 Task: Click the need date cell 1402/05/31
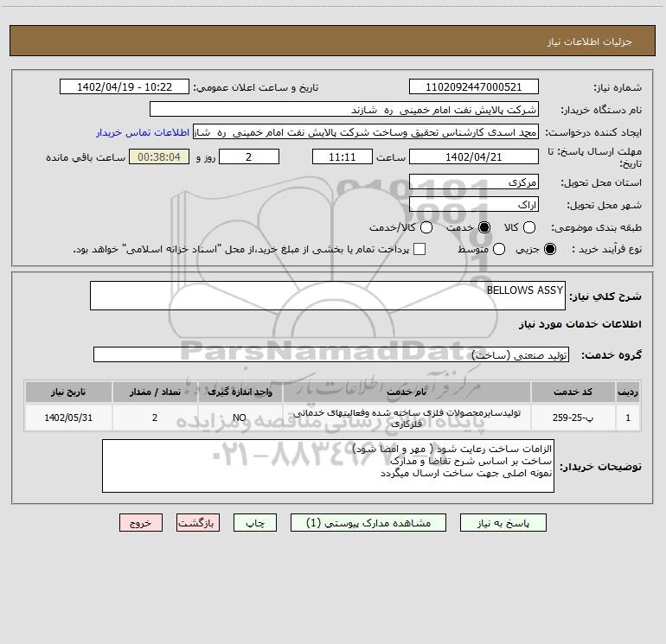point(68,418)
